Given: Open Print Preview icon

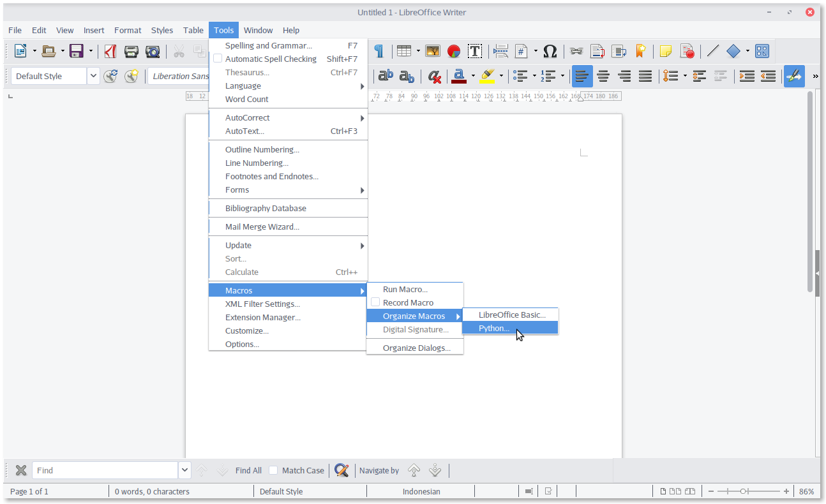Looking at the screenshot, I should coord(153,51).
